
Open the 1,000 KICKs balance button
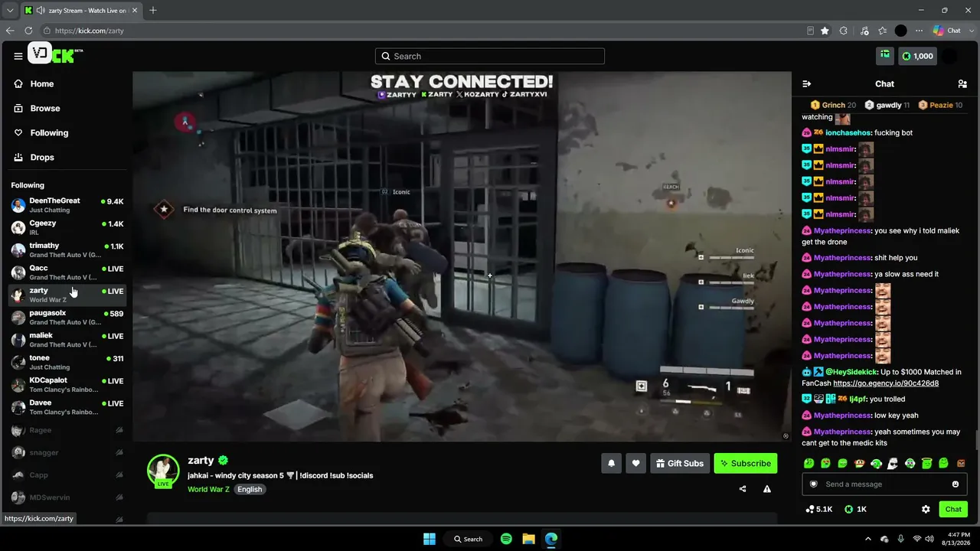tap(917, 56)
